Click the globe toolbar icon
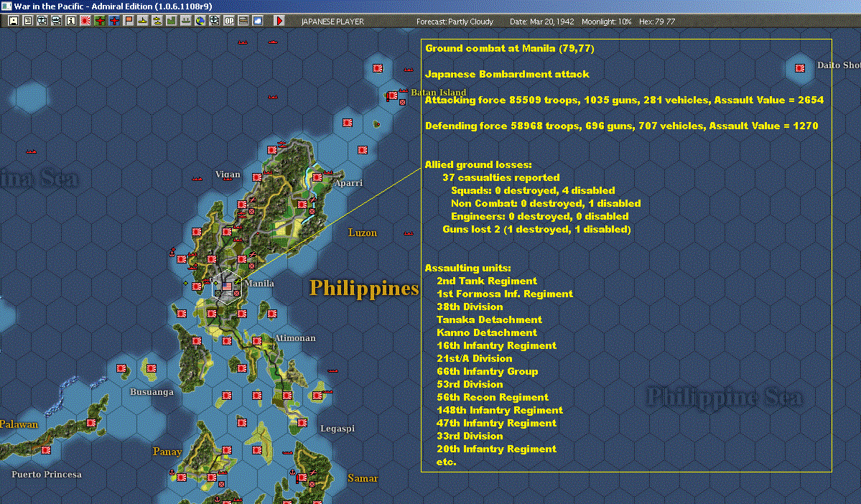The image size is (861, 504). [x=200, y=21]
